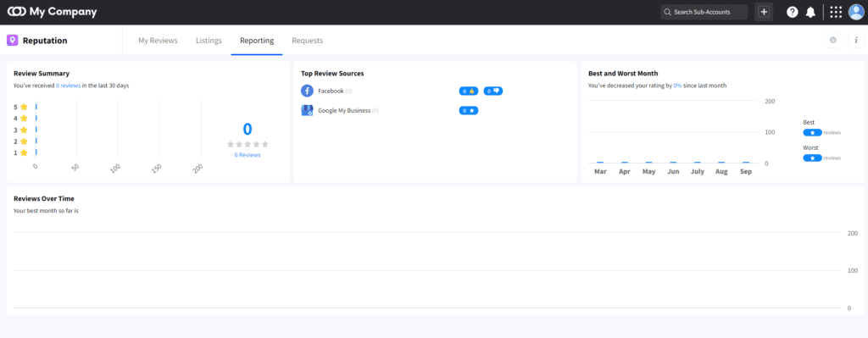Viewport: 868px width, 338px height.
Task: Click the '0 Reviews' link under stars
Action: point(248,155)
